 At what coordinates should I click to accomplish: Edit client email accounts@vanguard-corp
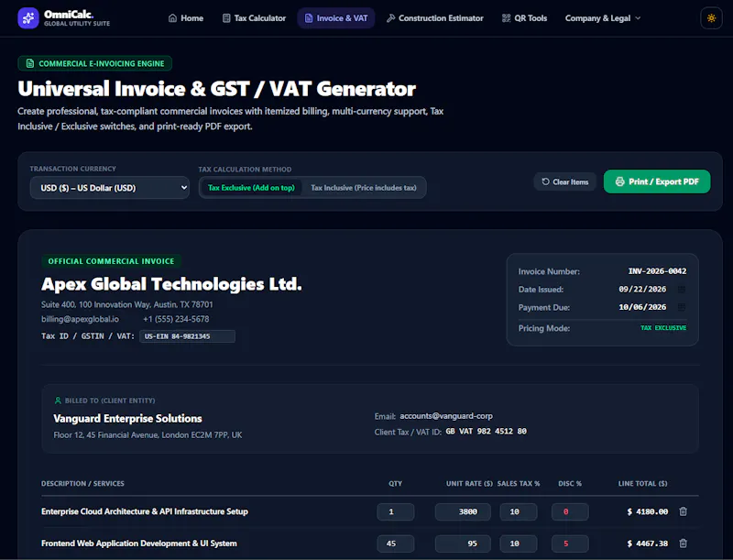click(x=446, y=415)
